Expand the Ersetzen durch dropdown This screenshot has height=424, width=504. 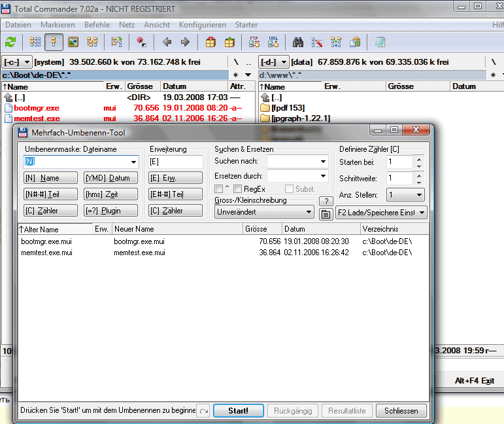pyautogui.click(x=323, y=175)
